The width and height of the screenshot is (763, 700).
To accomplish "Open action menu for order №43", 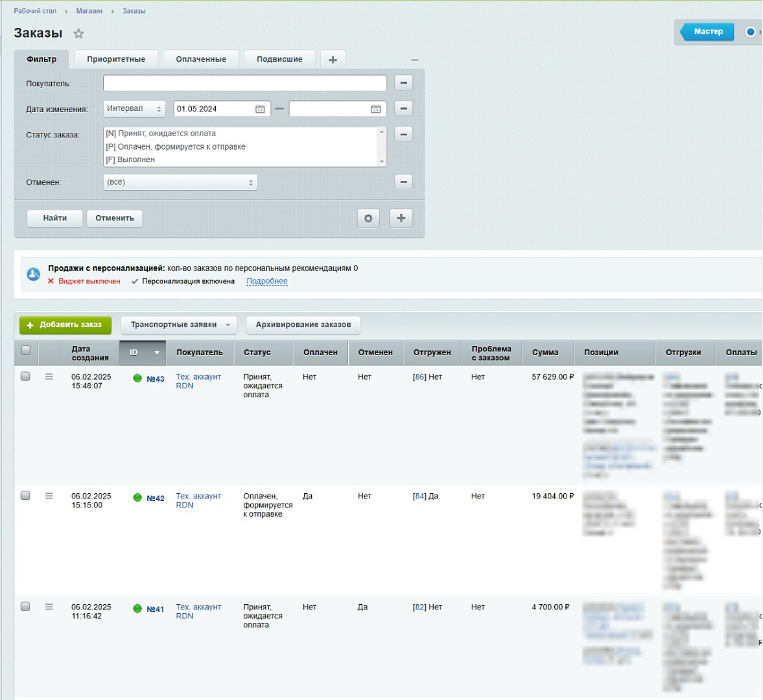I will pos(49,377).
